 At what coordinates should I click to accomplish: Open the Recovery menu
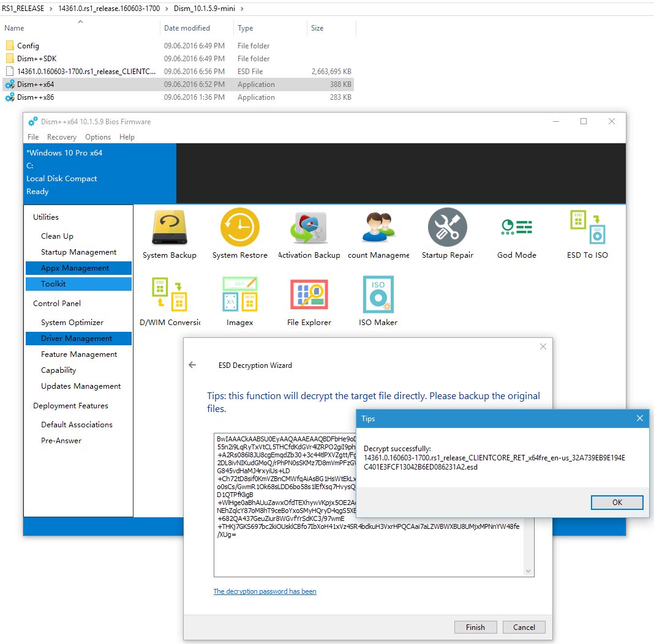(62, 137)
